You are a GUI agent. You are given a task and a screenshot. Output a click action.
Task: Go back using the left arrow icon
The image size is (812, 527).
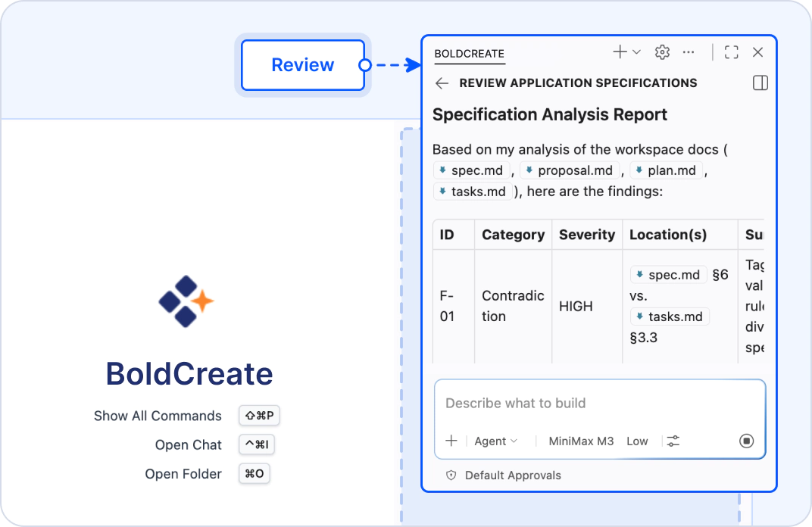click(x=442, y=83)
